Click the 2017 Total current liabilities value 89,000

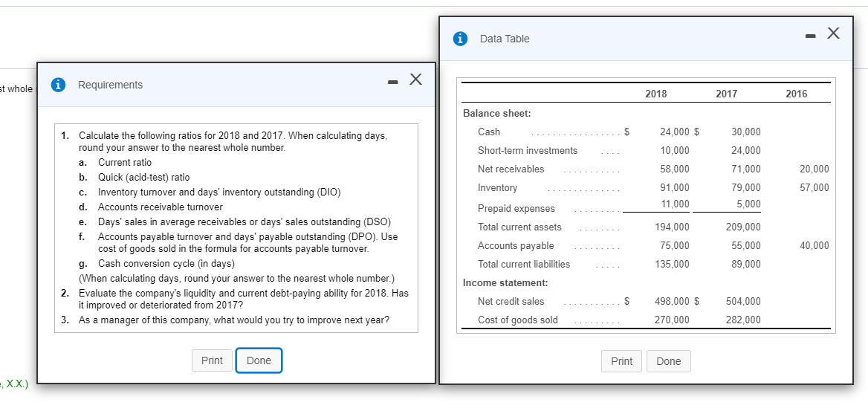click(745, 265)
